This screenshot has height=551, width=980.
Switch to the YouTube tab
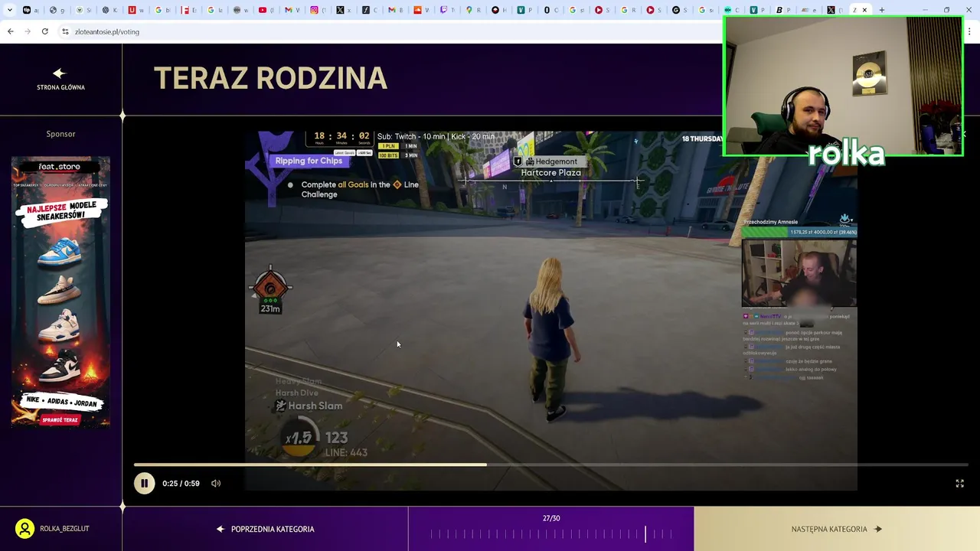click(x=266, y=10)
